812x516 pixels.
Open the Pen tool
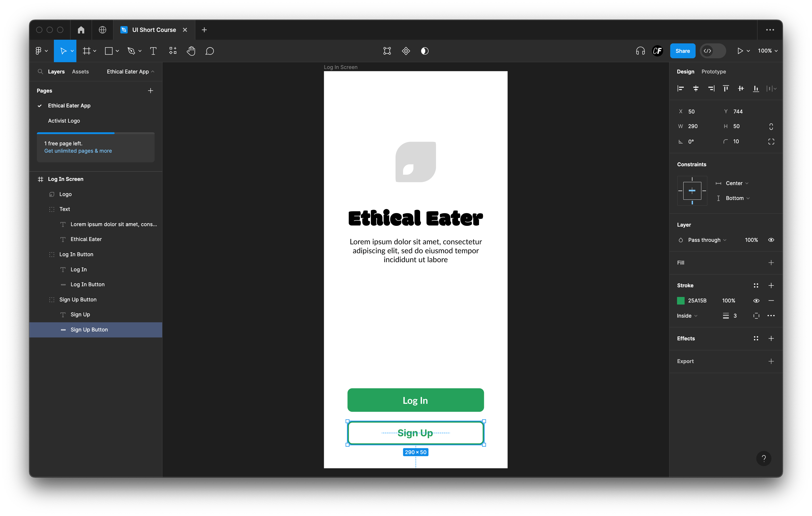click(132, 51)
